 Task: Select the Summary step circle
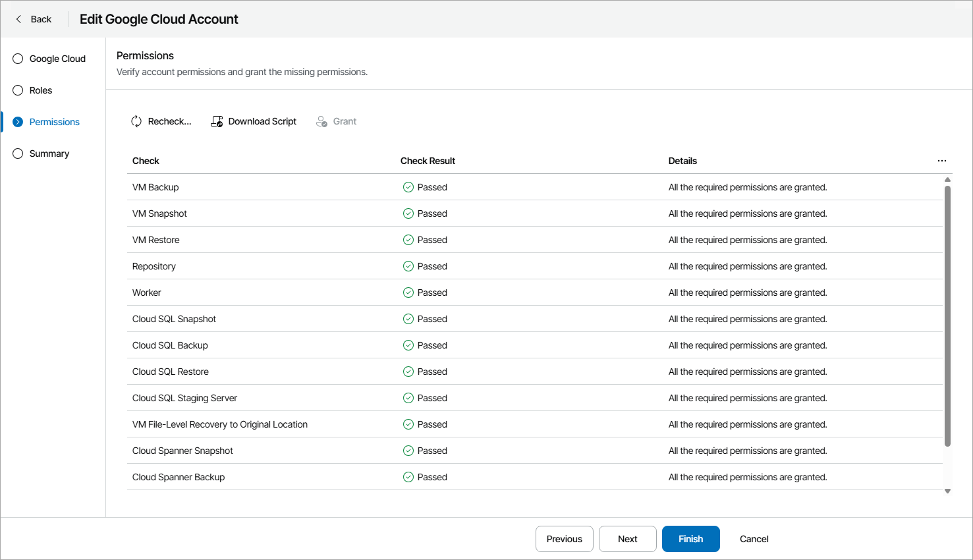[x=17, y=154]
